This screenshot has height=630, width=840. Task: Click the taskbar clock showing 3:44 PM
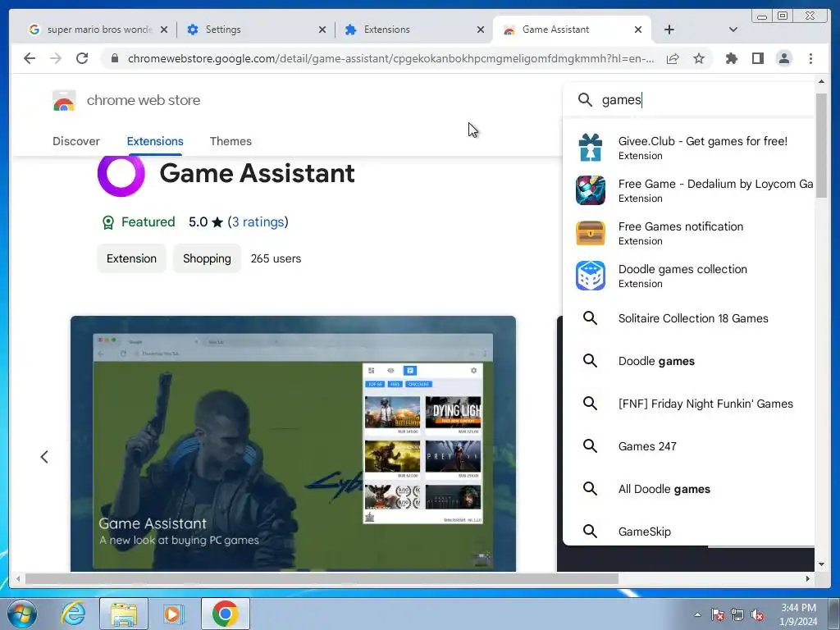pyautogui.click(x=798, y=614)
